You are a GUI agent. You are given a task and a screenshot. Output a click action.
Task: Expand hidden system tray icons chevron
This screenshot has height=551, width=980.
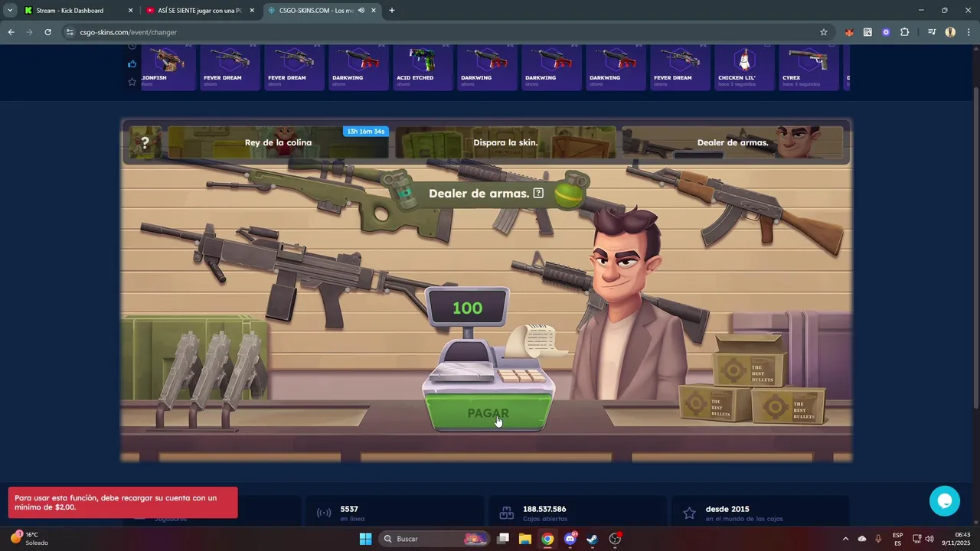pos(845,539)
